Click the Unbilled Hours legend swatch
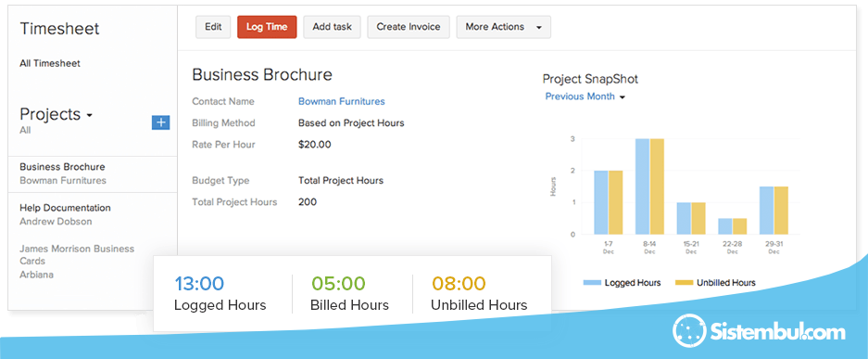Viewport: 868px width, 359px height. (x=685, y=283)
